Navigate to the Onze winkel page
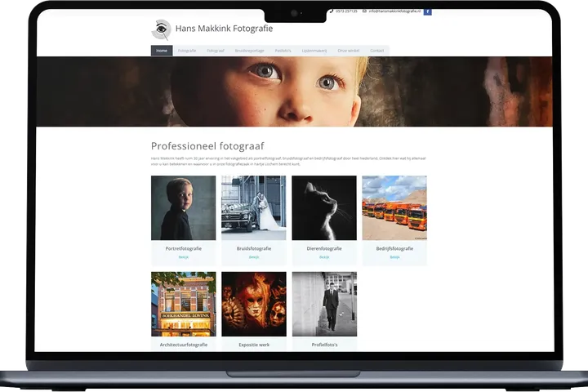This screenshot has width=588, height=392. [349, 51]
